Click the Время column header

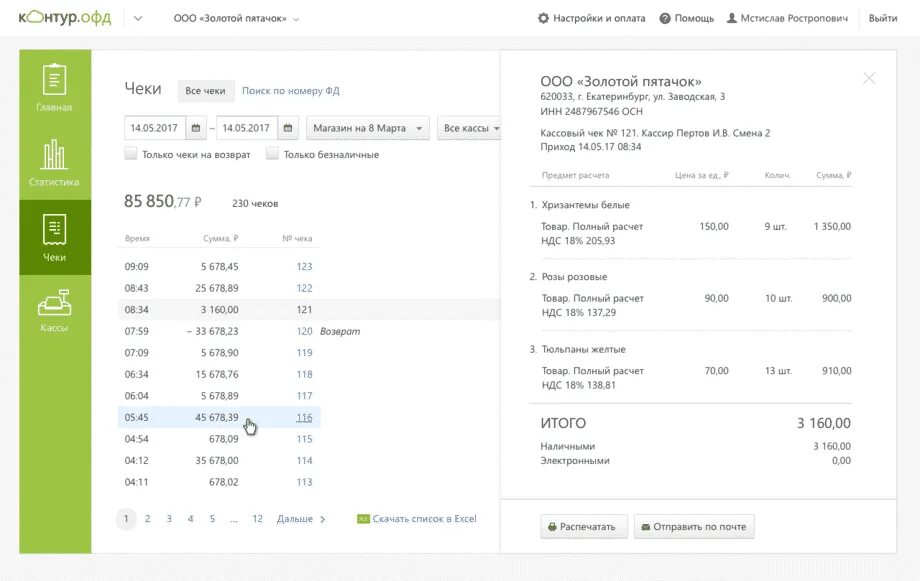click(x=137, y=238)
